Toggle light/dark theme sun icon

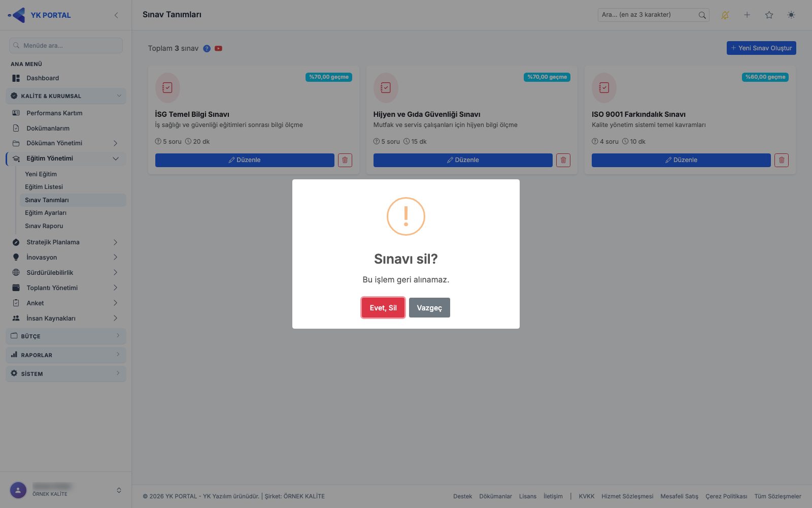[791, 15]
